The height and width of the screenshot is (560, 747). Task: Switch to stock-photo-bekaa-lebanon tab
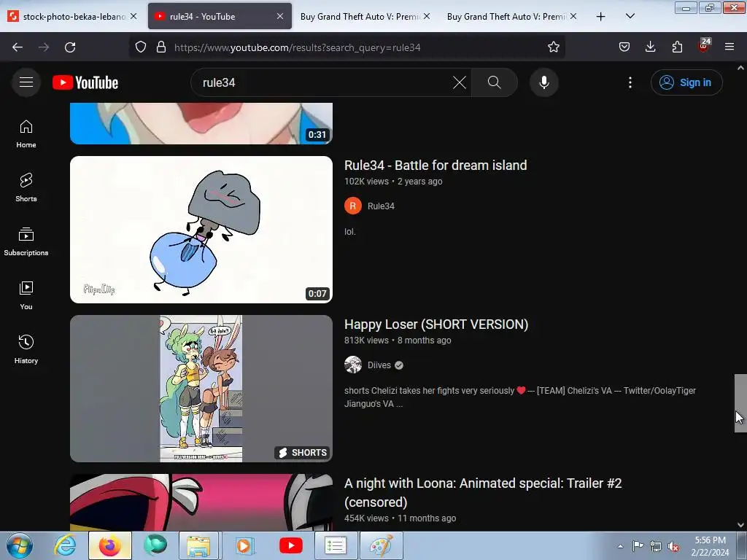click(x=72, y=17)
